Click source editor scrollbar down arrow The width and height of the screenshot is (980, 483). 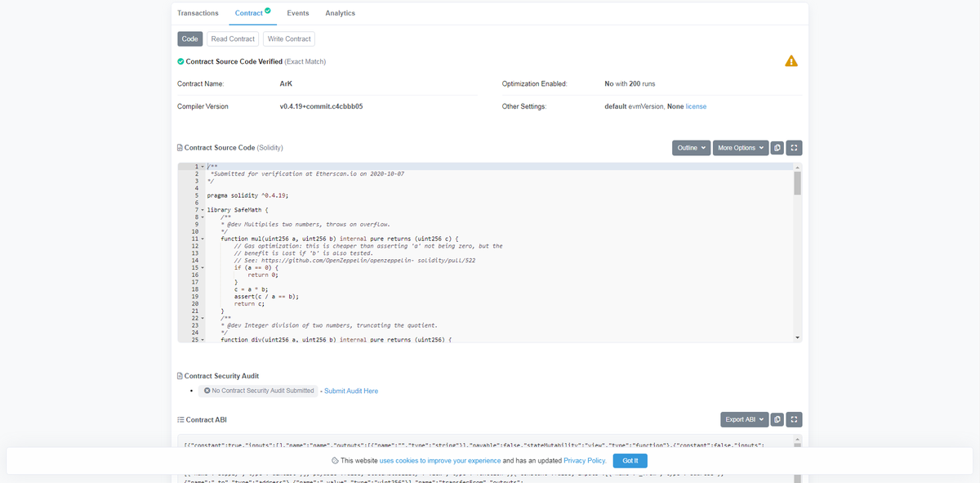point(797,338)
